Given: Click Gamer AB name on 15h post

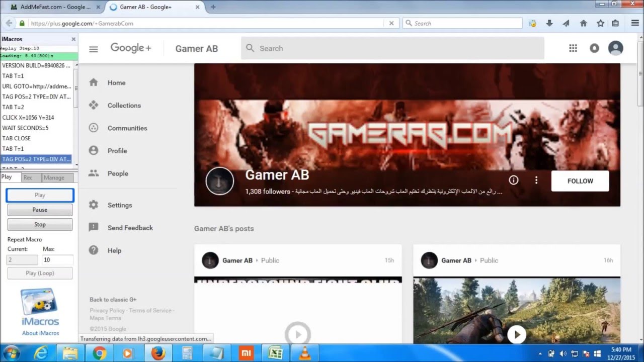Looking at the screenshot, I should [x=237, y=260].
